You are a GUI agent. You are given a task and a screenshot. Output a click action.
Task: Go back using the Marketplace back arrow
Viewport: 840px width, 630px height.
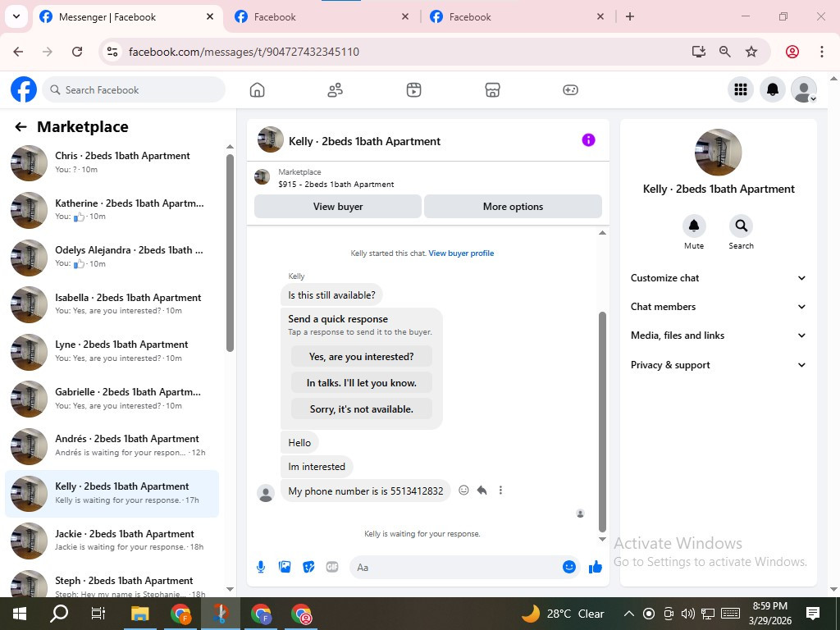21,127
